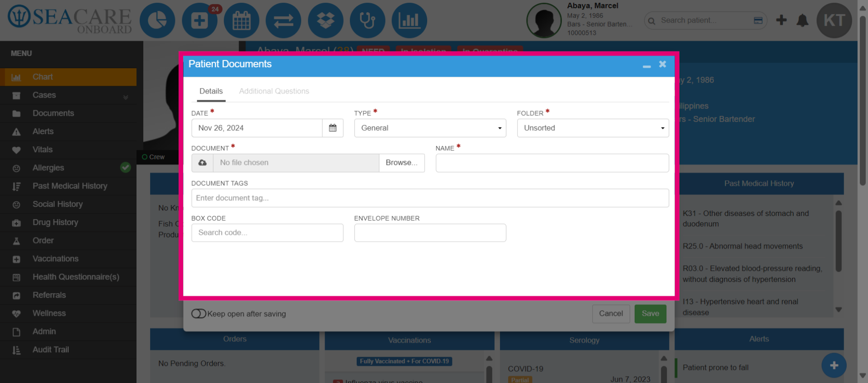This screenshot has width=868, height=383.
Task: Click the Cancel button
Action: pyautogui.click(x=611, y=313)
